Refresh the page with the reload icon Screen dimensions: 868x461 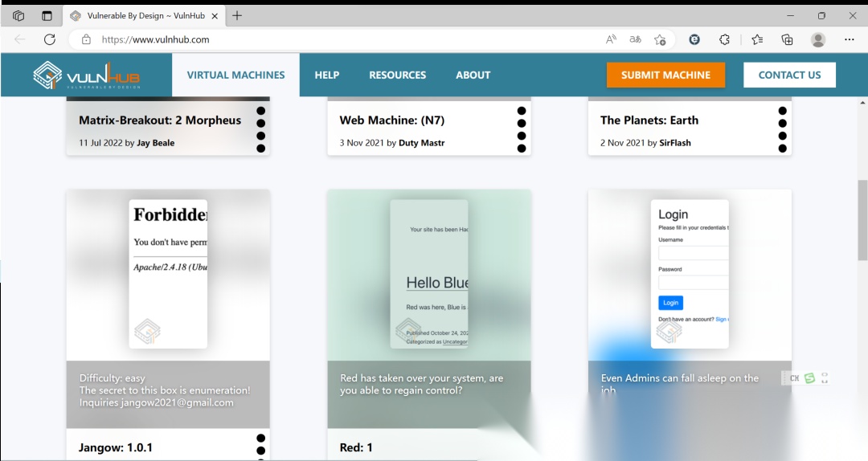click(x=50, y=39)
